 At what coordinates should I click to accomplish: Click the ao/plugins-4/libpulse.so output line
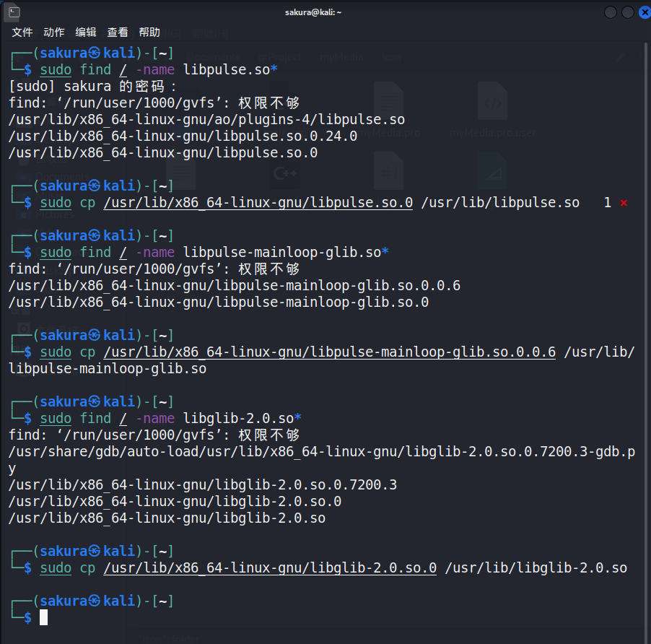[x=206, y=120]
